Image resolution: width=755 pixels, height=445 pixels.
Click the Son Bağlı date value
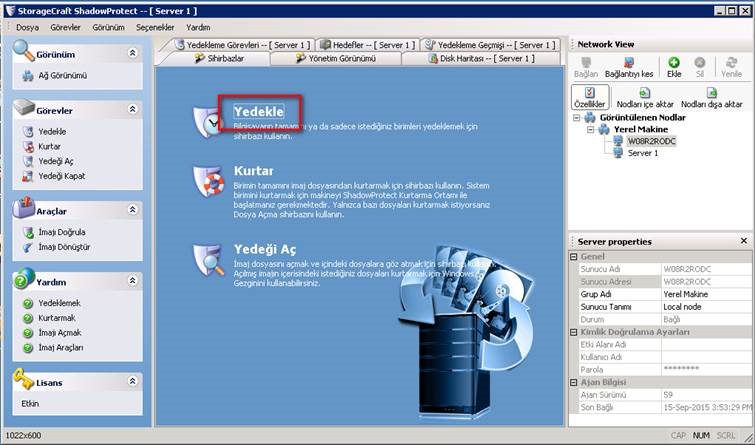(706, 407)
